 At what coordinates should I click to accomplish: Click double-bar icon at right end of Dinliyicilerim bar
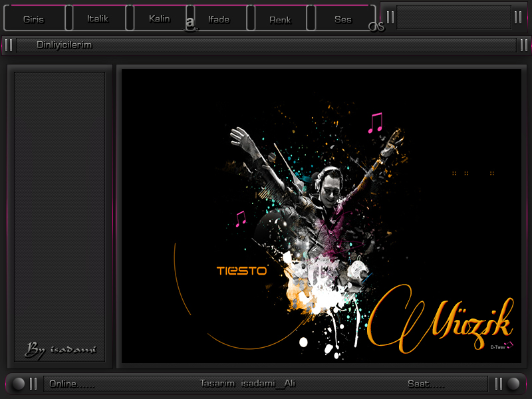(524, 45)
